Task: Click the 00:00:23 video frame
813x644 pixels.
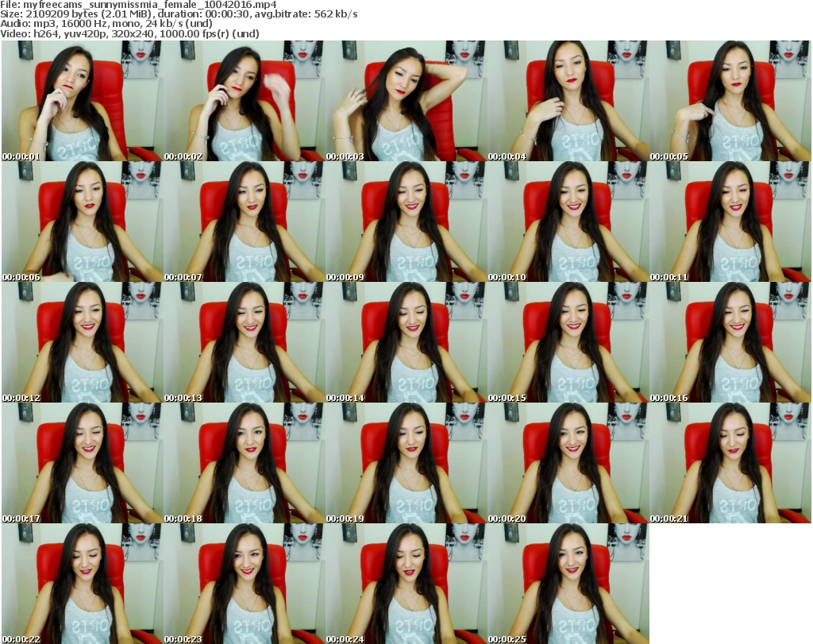Action: [x=245, y=584]
